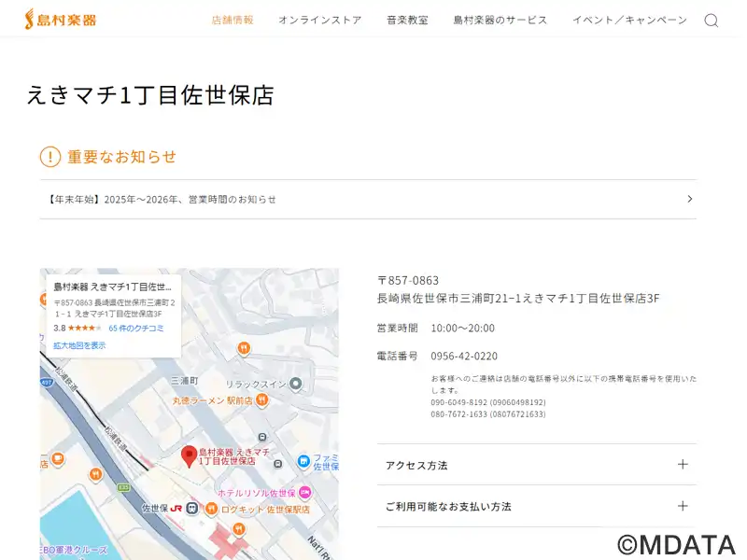Open the 年末年始 営業時間 notice chevron
Screen dimensions: 747x560
pyautogui.click(x=689, y=199)
